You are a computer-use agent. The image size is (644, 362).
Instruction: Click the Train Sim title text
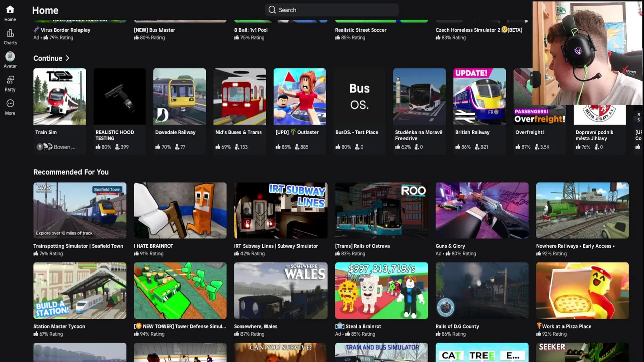tap(46, 132)
